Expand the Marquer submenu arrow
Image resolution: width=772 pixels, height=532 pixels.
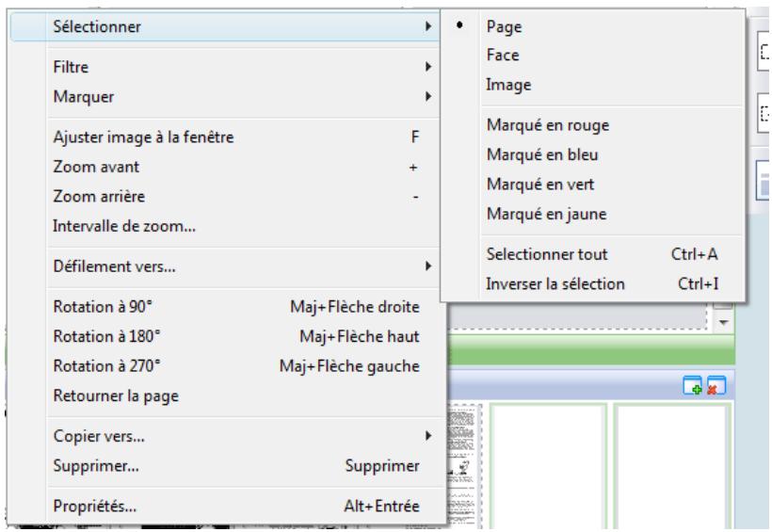click(428, 97)
